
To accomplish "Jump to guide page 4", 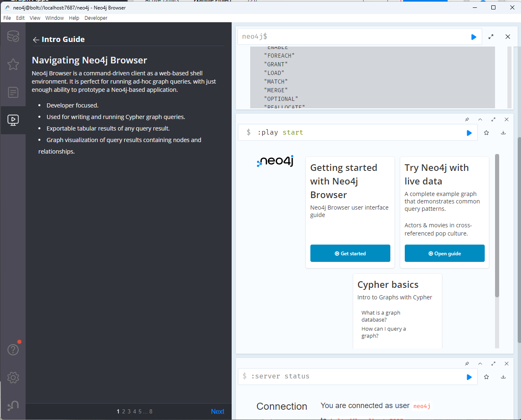I will click(134, 411).
